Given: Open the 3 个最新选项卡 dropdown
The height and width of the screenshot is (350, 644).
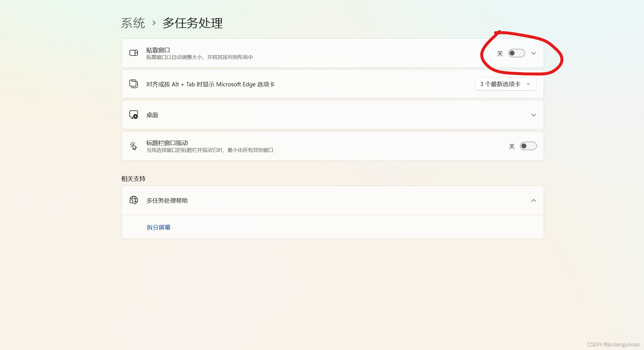Looking at the screenshot, I should click(x=506, y=84).
